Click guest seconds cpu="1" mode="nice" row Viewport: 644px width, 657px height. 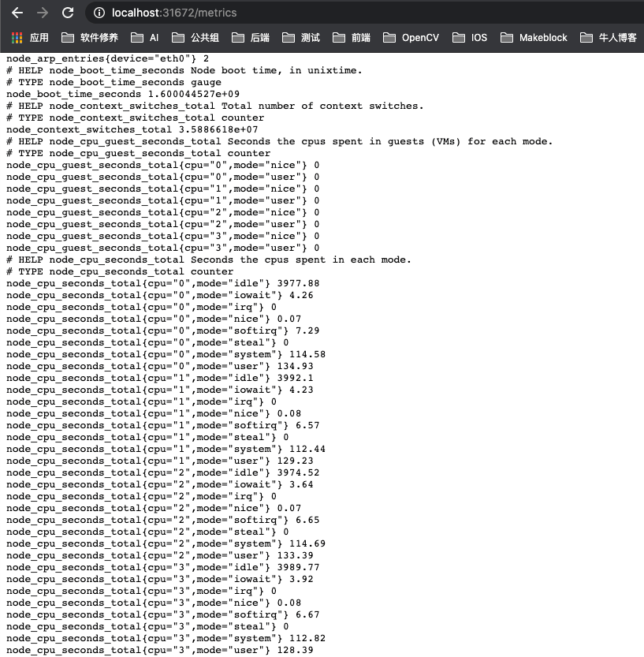pyautogui.click(x=163, y=189)
